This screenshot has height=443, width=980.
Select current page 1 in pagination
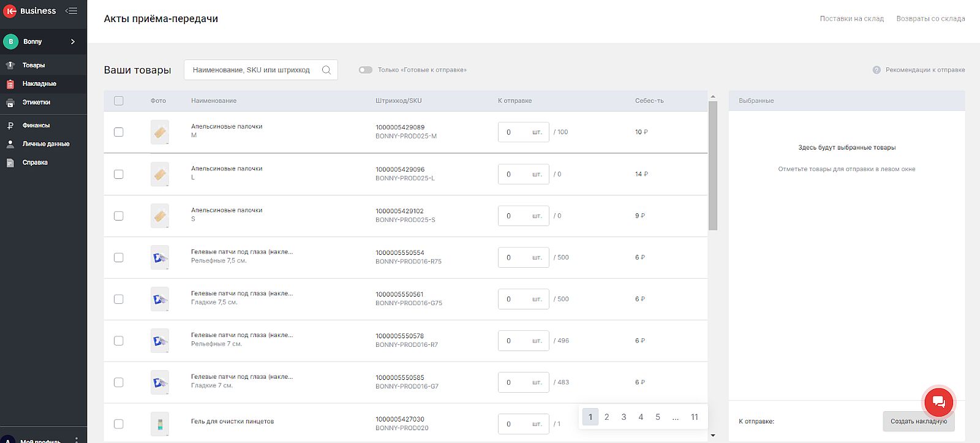(x=590, y=417)
